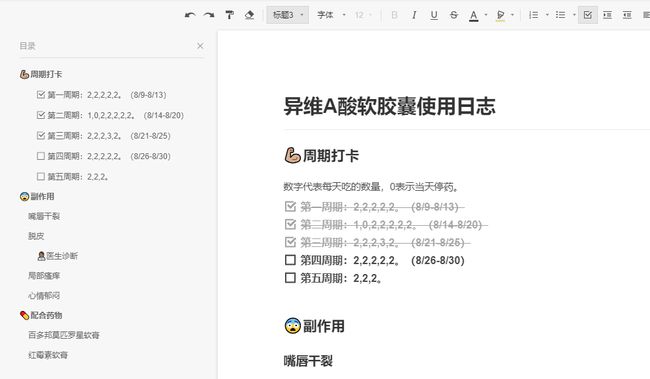Click the 第四周期 line text in the document
The image size is (650, 379).
382,260
